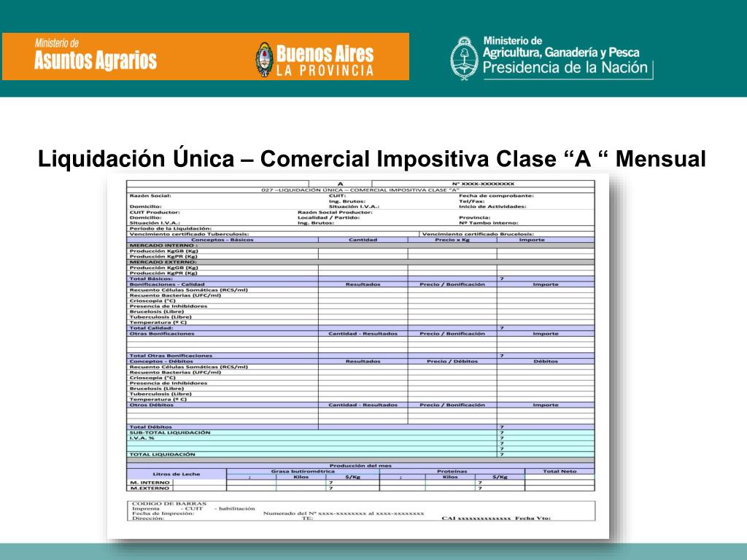Select the 'Total Neto' column header

pos(560,472)
